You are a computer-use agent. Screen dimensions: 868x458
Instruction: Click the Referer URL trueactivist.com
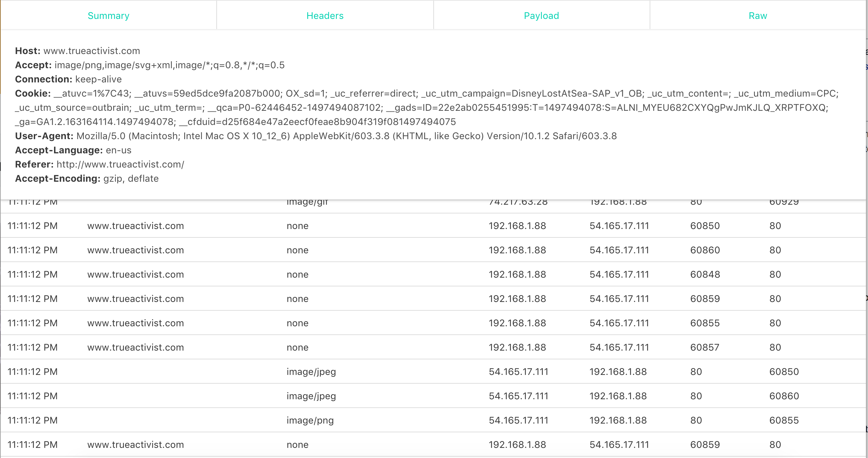tap(120, 164)
